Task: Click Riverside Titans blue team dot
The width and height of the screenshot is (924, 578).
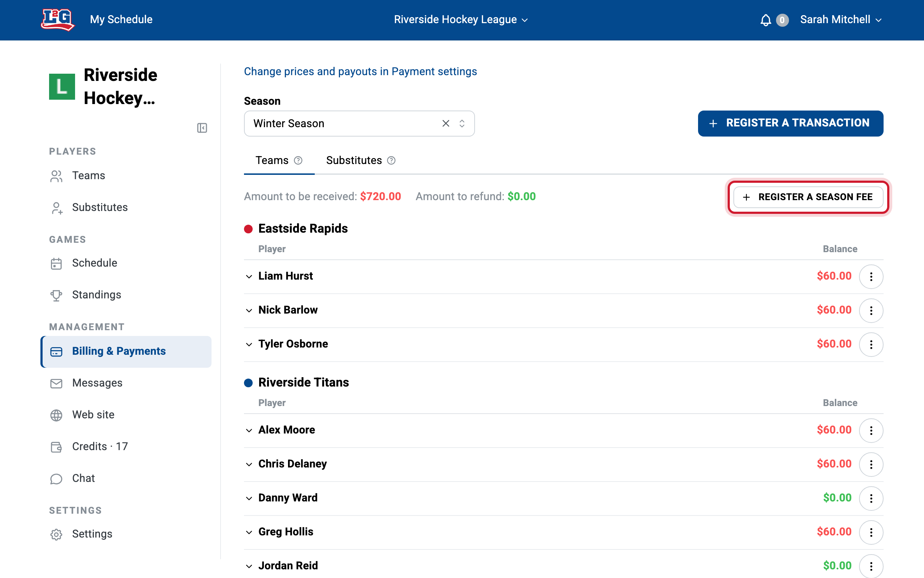Action: (249, 383)
